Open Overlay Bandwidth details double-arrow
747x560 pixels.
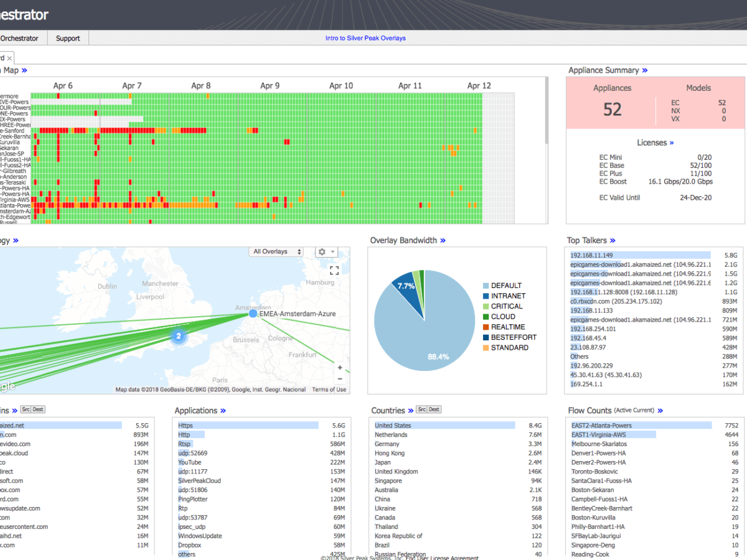click(443, 240)
